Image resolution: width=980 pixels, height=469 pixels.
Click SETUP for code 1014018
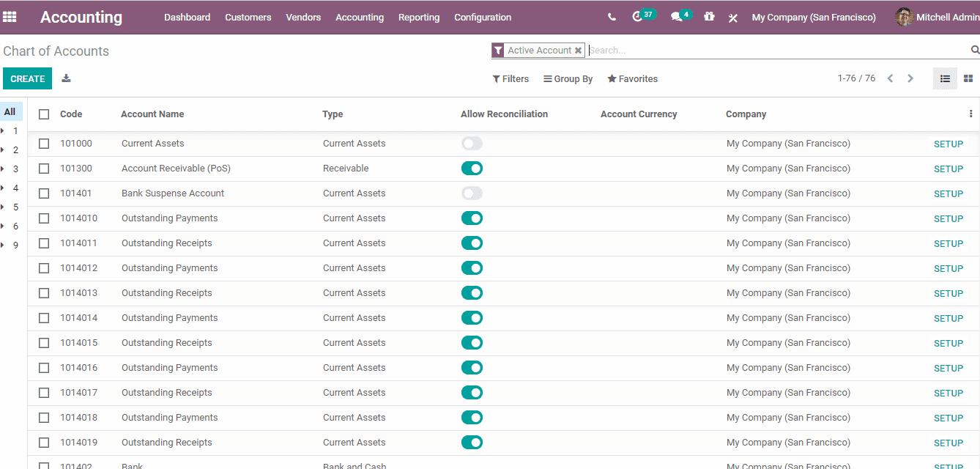[x=949, y=418]
